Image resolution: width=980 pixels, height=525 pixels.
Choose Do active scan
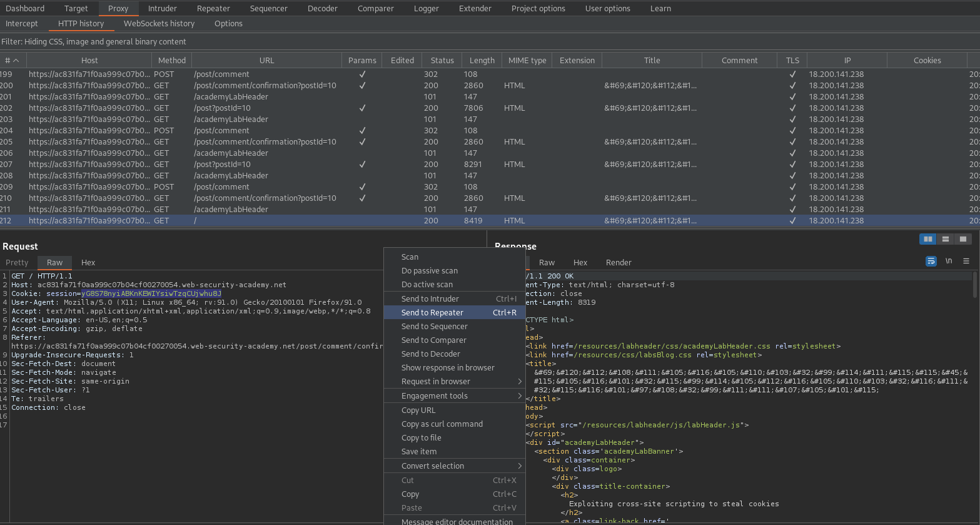(455, 285)
